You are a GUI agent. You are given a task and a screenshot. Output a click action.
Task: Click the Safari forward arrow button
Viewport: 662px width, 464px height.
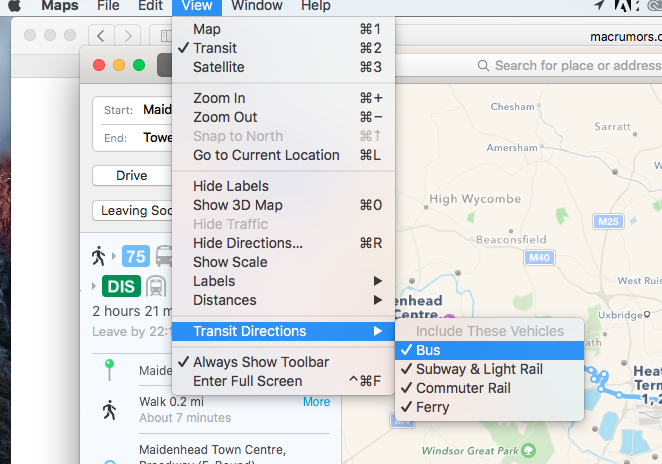coord(128,35)
